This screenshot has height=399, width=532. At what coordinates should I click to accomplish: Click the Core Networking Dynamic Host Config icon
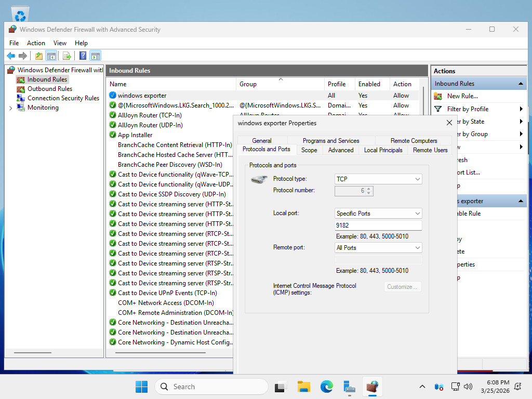113,342
